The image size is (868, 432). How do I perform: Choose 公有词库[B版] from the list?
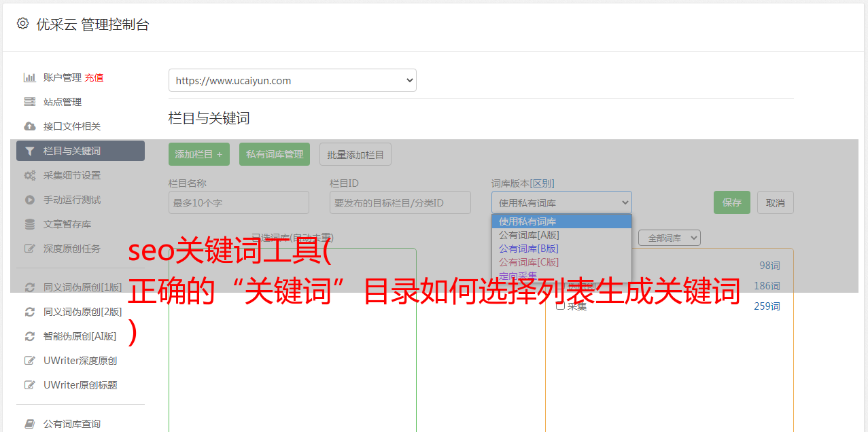pyautogui.click(x=561, y=249)
